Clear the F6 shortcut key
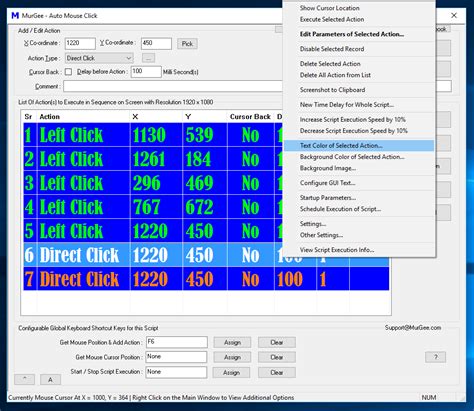 click(x=277, y=342)
